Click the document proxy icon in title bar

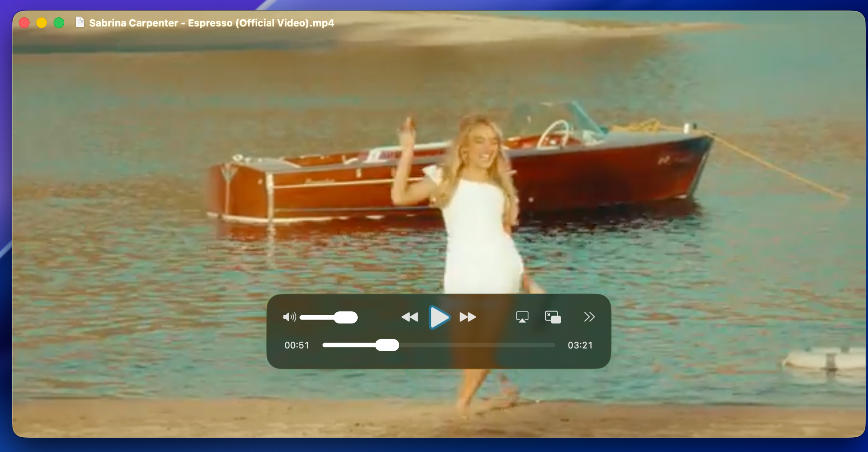[x=80, y=22]
